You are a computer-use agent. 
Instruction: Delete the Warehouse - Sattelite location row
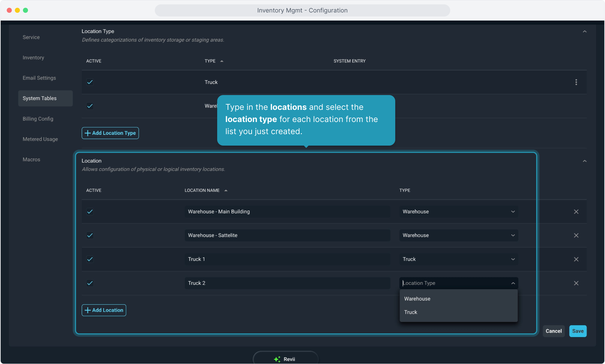(x=576, y=235)
